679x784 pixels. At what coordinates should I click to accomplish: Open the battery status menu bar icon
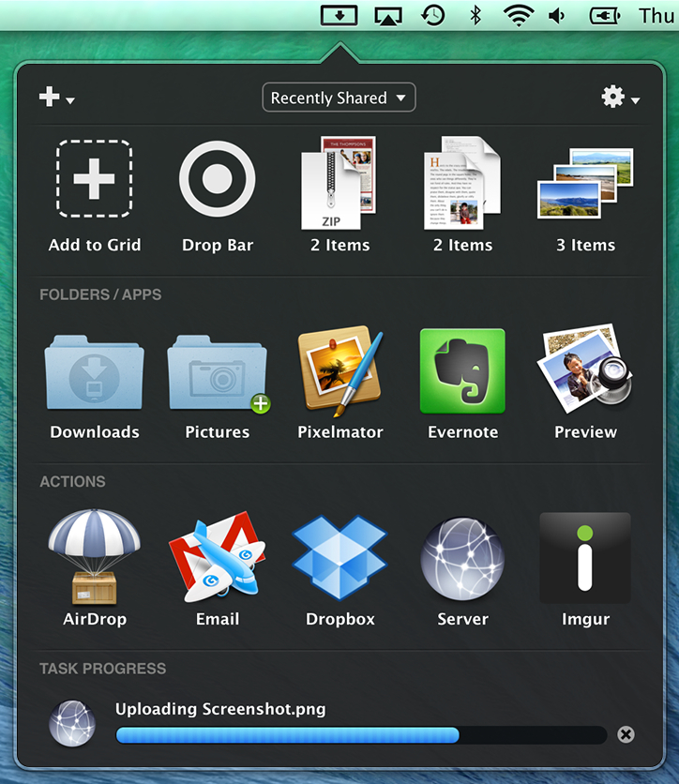tap(605, 16)
